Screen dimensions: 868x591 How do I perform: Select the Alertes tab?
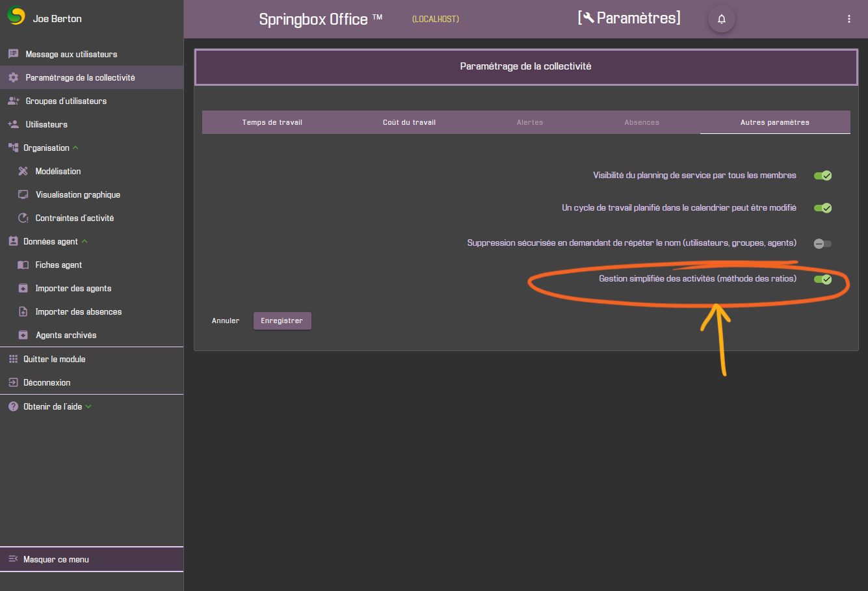pos(530,122)
